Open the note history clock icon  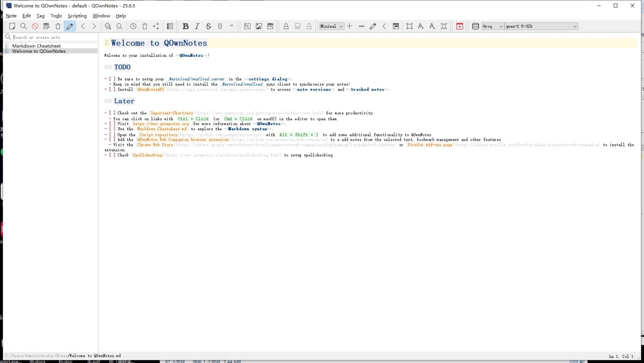(133, 26)
